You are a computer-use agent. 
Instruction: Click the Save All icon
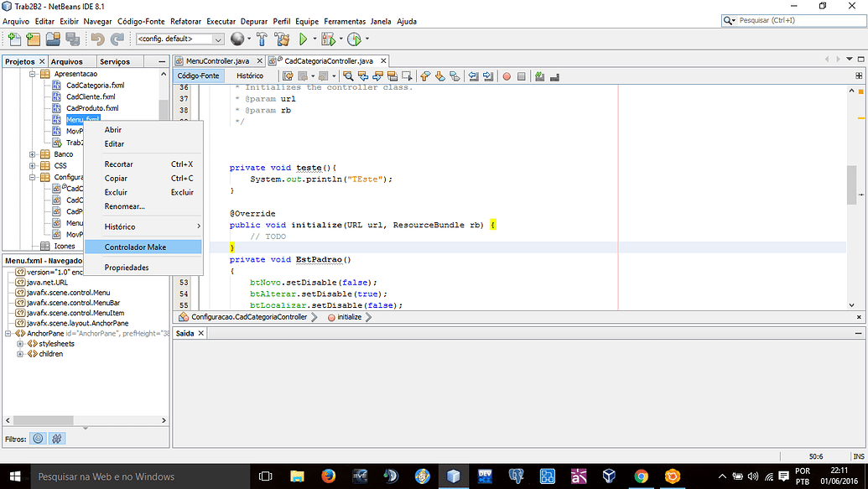coord(75,38)
